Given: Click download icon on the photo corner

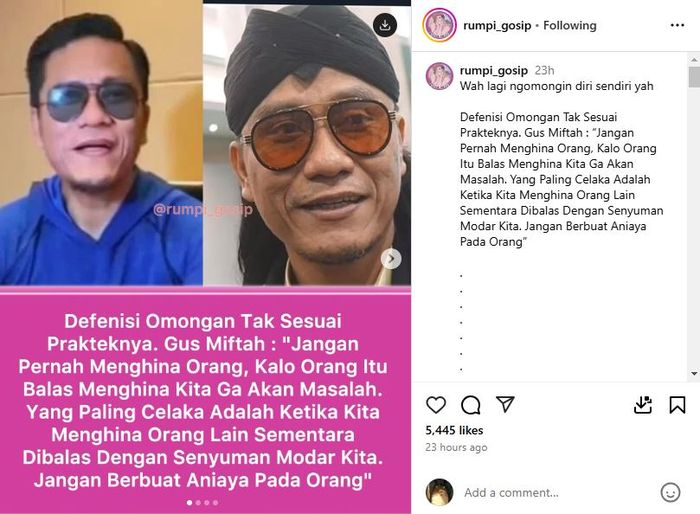Looking at the screenshot, I should pos(385,25).
